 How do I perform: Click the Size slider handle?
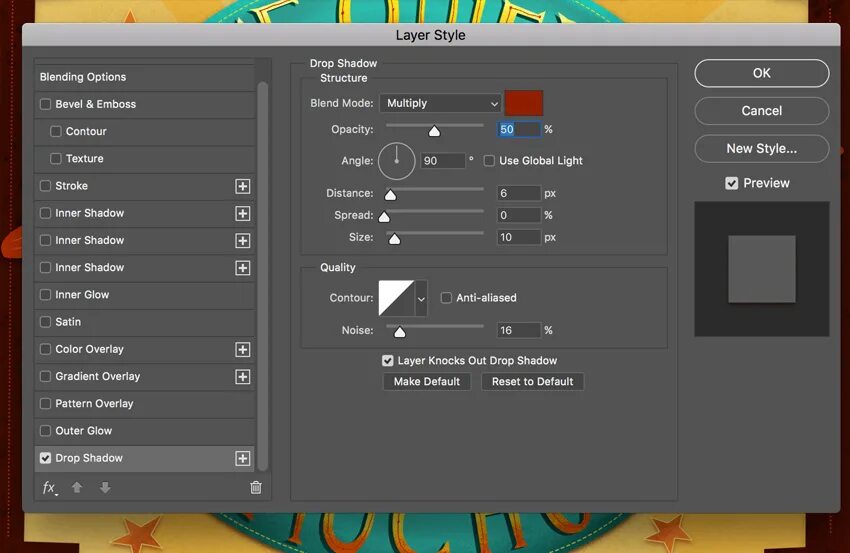coord(395,239)
